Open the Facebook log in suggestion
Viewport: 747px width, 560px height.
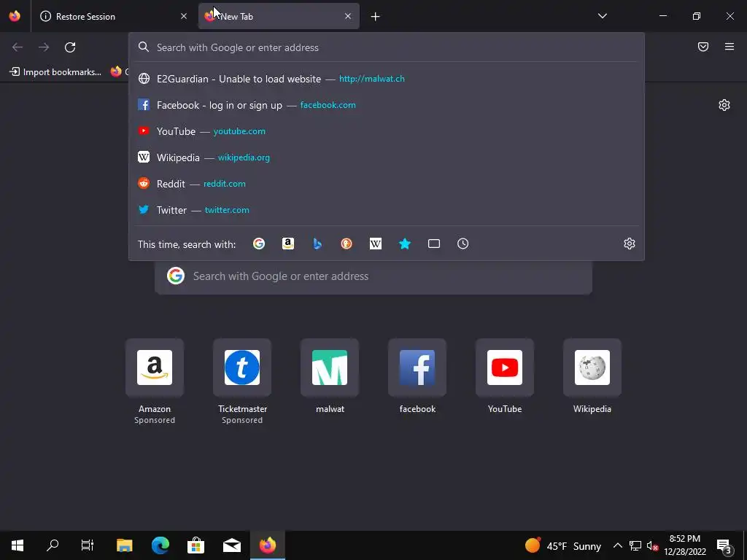(x=387, y=105)
